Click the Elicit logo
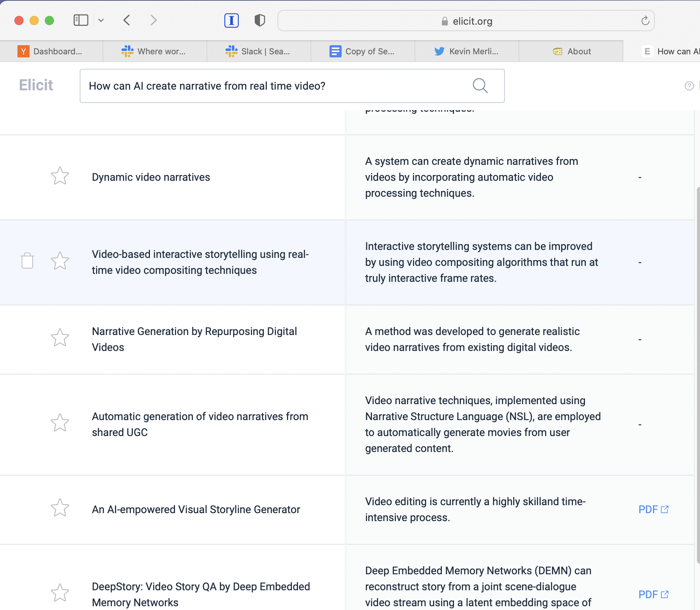The width and height of the screenshot is (700, 610). (x=36, y=85)
